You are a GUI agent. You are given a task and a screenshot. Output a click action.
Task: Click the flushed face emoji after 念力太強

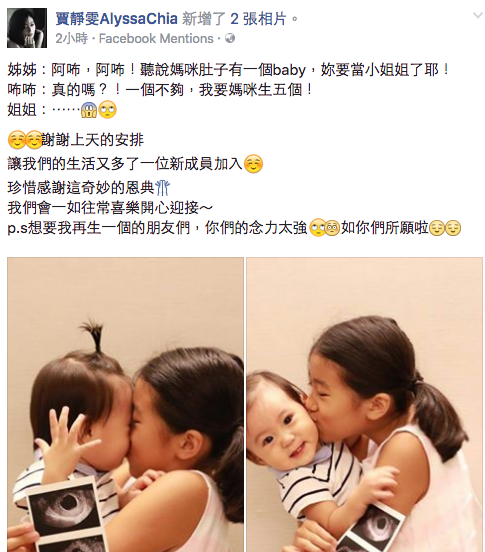[332, 228]
